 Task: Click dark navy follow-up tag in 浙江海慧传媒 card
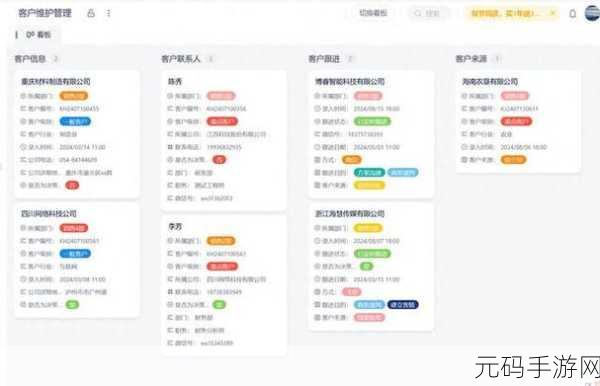click(x=403, y=305)
